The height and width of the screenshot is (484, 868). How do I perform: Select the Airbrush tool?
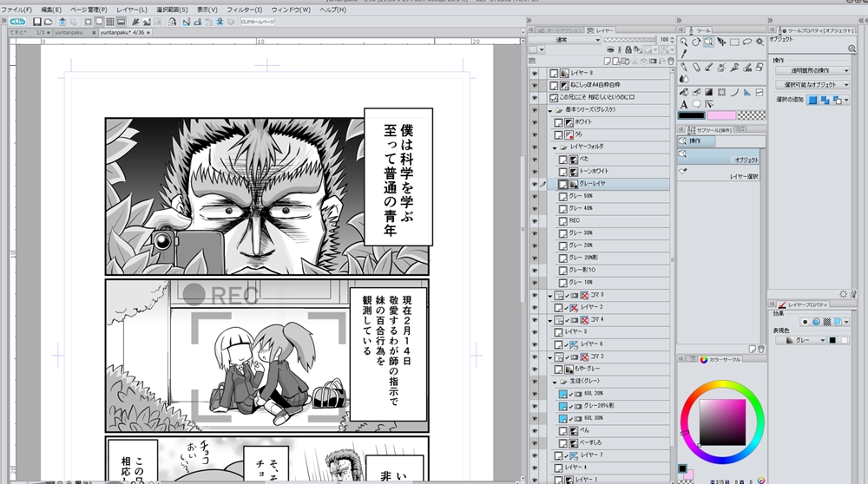click(x=721, y=67)
